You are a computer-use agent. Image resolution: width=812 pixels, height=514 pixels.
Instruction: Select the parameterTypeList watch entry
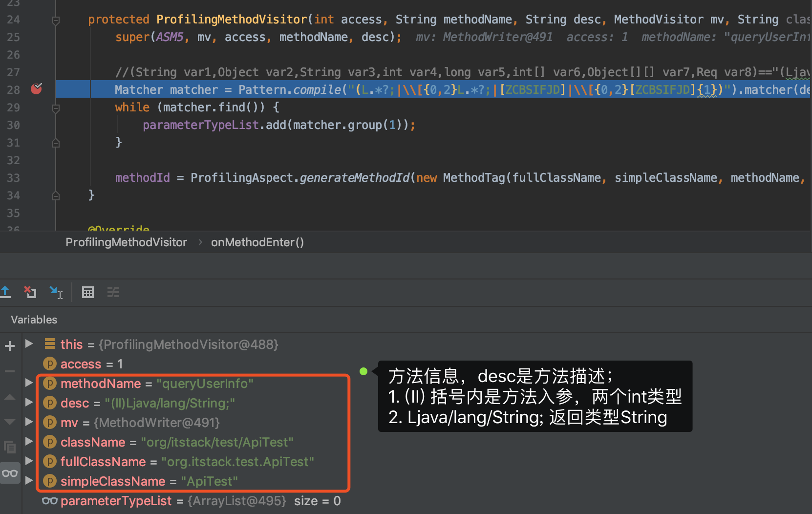(192, 501)
